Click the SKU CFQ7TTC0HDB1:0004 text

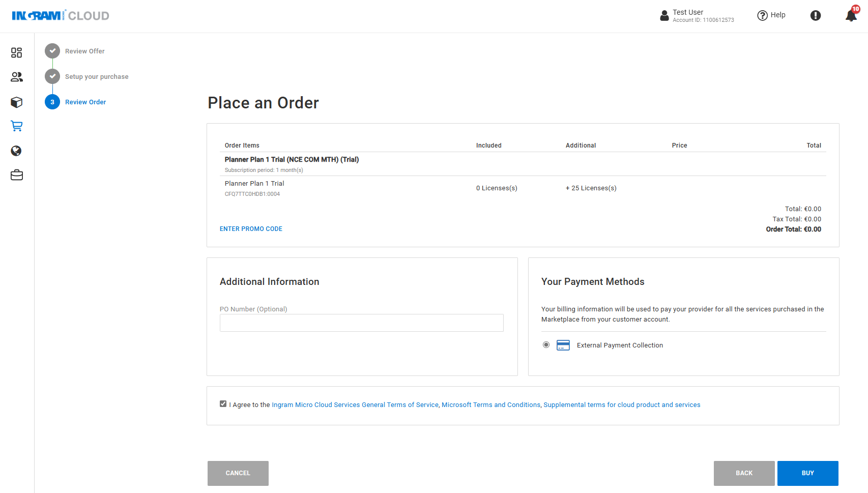[252, 194]
